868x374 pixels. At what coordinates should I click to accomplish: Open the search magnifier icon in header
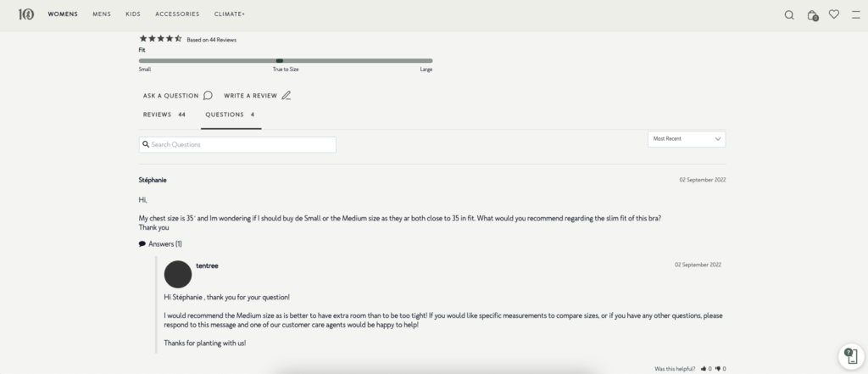click(789, 14)
